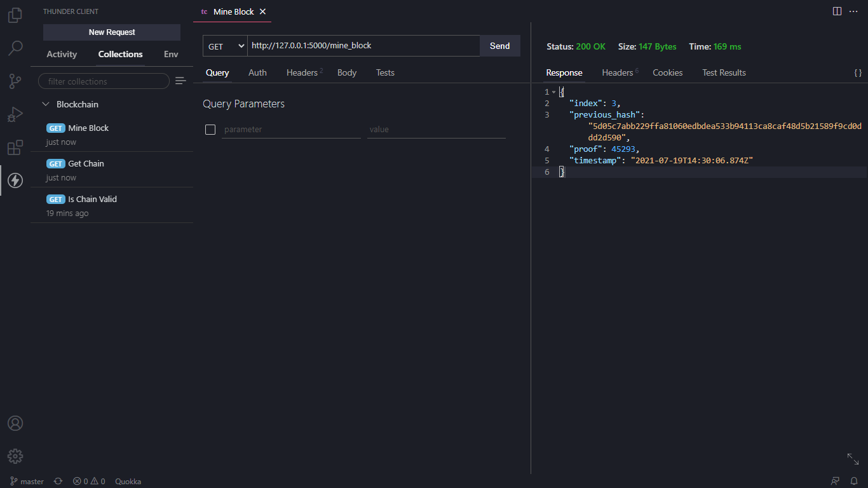Viewport: 868px width, 488px height.
Task: Click the "147 Bytes" size value
Action: coord(658,46)
